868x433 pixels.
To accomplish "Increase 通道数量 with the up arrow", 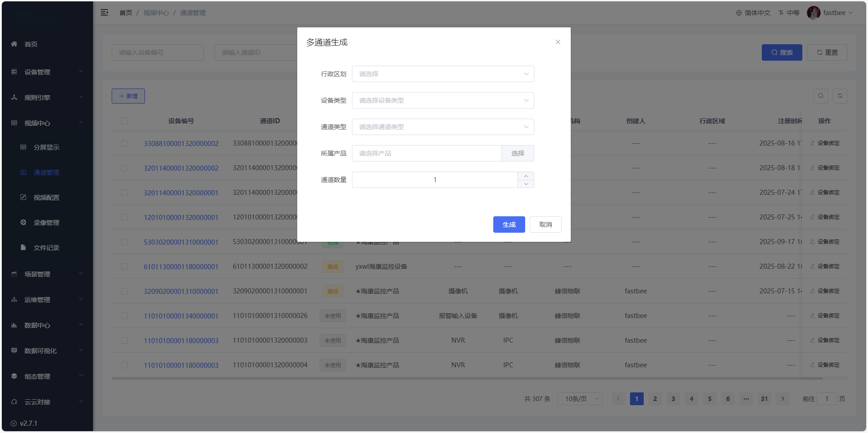I will [x=526, y=176].
